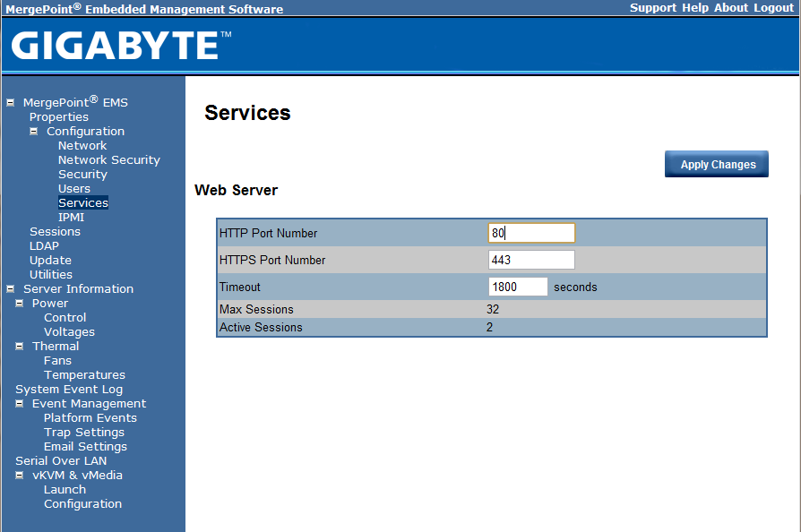The width and height of the screenshot is (801, 532).
Task: Collapse the Event Management tree node
Action: pyautogui.click(x=20, y=404)
